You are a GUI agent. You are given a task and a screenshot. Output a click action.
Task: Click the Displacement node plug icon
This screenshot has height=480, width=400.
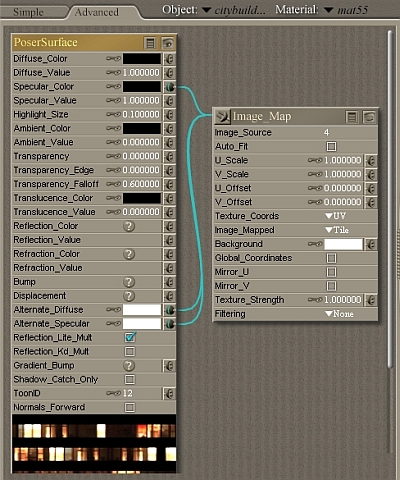tap(169, 296)
